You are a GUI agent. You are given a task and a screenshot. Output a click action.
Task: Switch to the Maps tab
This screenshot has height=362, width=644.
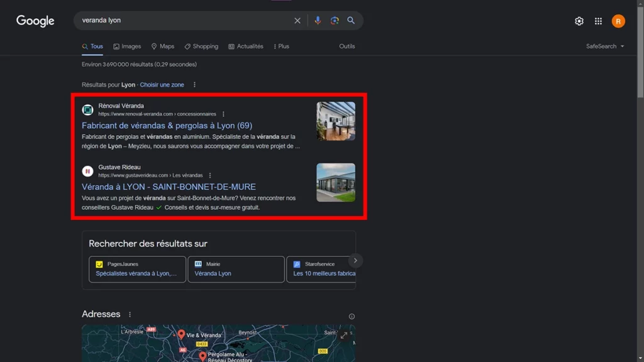(163, 46)
